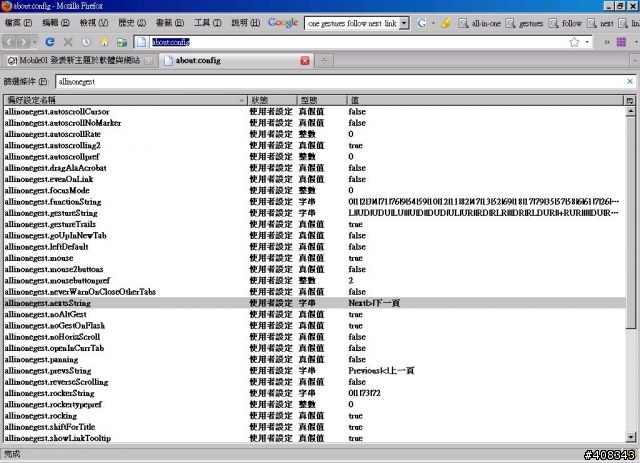Open the 檔案 (F) menu
This screenshot has width=640, height=463.
[x=18, y=23]
